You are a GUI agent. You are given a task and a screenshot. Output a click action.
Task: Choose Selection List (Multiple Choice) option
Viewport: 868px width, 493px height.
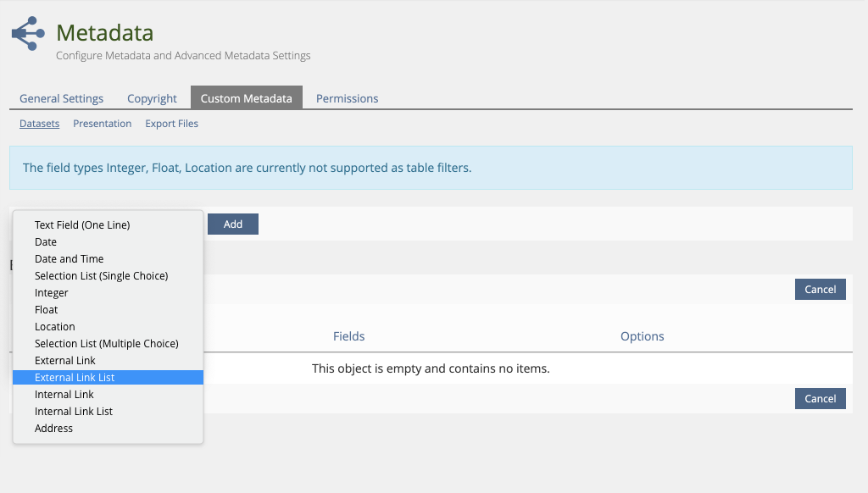click(106, 344)
